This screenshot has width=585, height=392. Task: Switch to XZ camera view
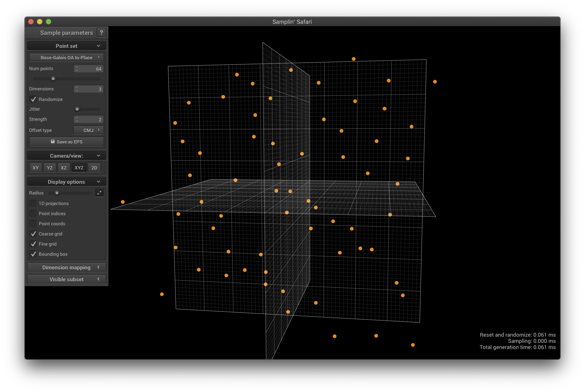click(x=63, y=168)
